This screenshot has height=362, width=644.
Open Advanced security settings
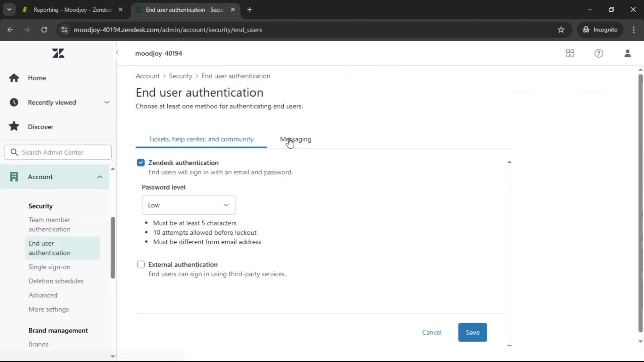[x=43, y=295]
